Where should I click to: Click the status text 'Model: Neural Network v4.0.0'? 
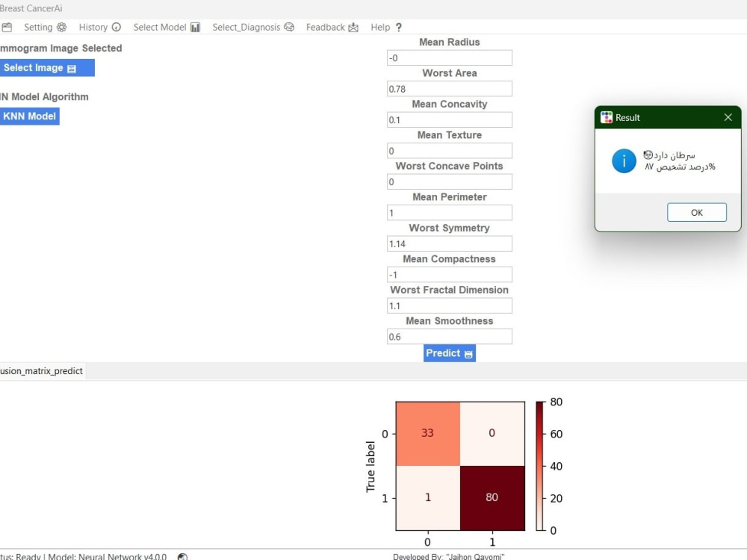[x=107, y=557]
